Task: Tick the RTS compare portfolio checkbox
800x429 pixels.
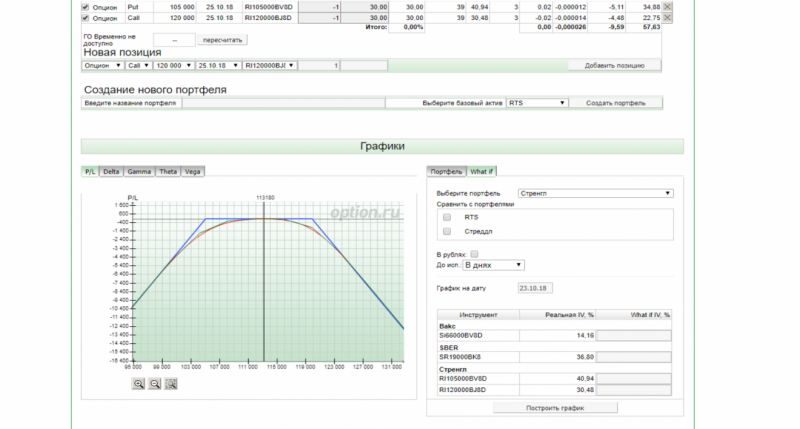Action: click(447, 217)
